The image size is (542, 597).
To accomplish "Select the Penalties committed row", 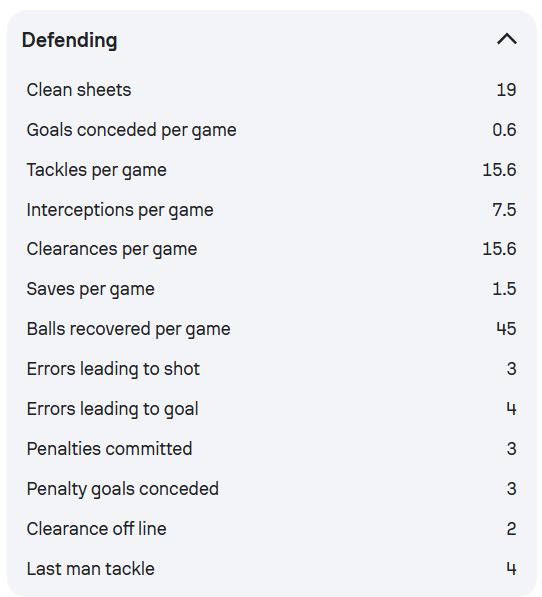I will [271, 449].
